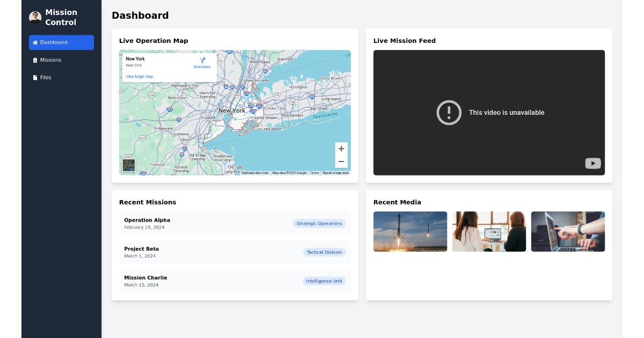The image size is (644, 338).
Task: Zoom out on the map with minus control
Action: point(341,161)
